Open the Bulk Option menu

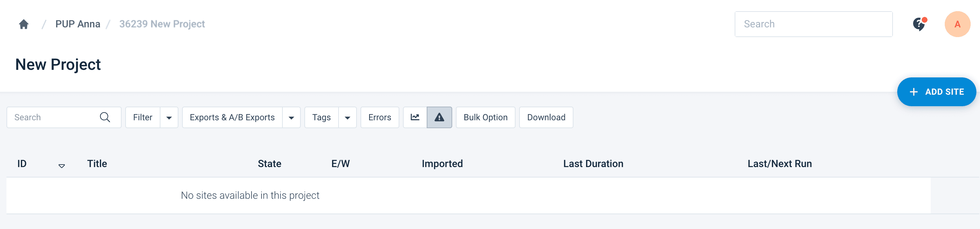485,117
